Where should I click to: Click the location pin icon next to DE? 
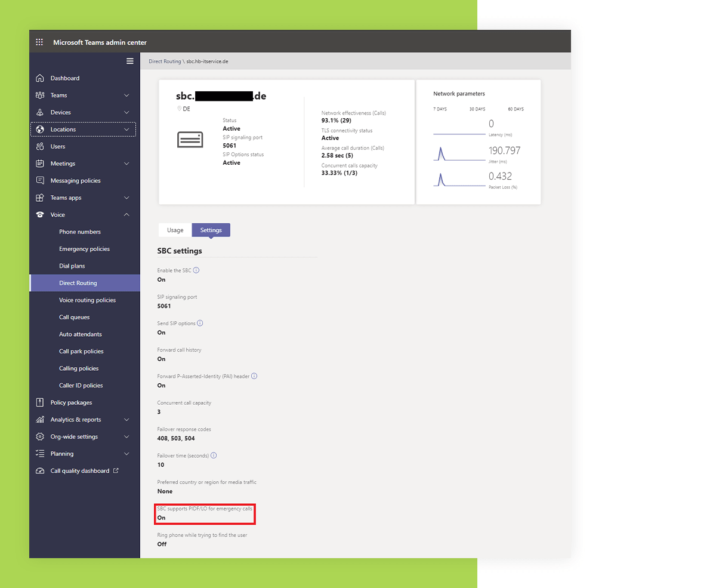179,109
